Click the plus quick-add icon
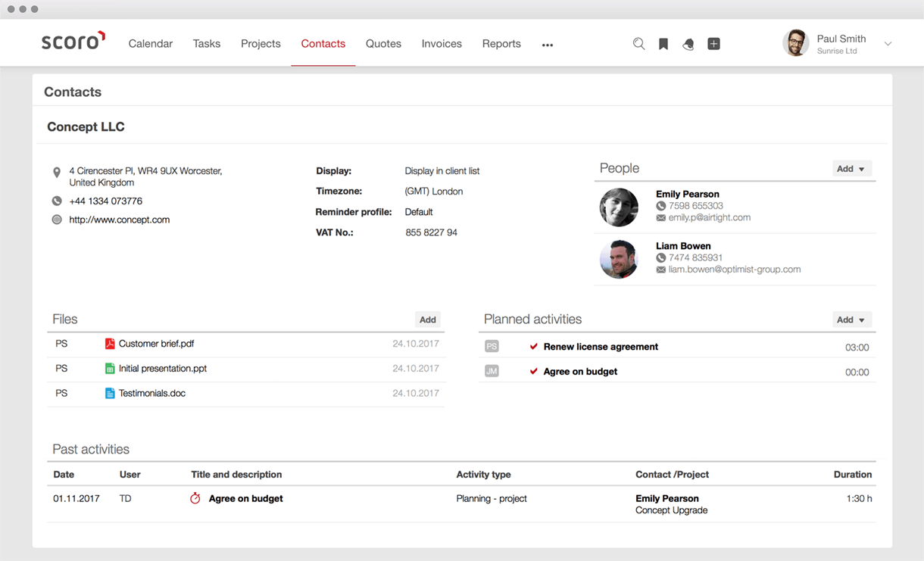Screen dimensions: 924x561 (x=713, y=44)
